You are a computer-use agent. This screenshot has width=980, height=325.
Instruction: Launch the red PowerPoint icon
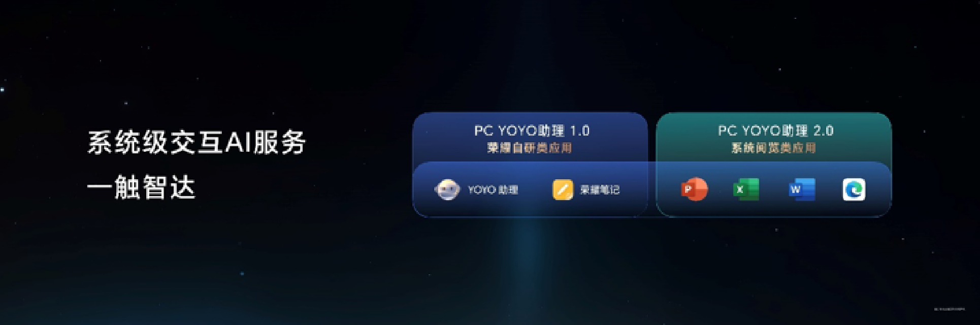pos(694,189)
